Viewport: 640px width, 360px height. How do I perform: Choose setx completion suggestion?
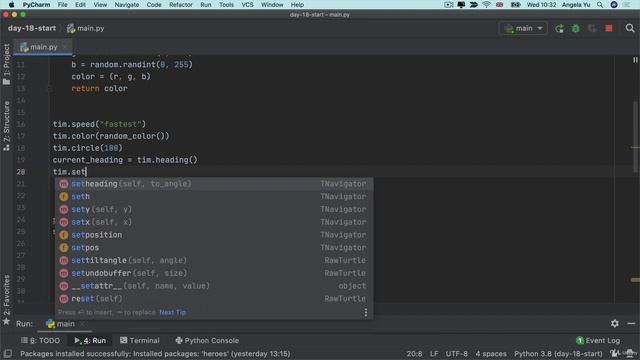point(214,222)
